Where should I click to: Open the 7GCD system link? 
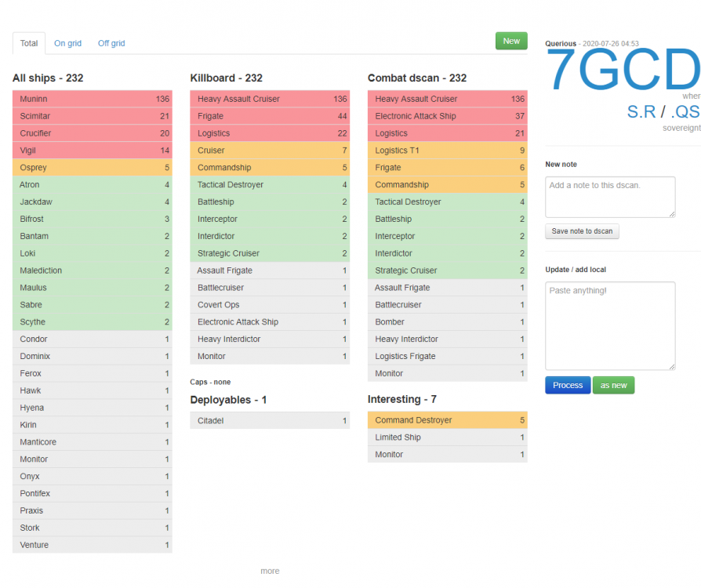(x=623, y=71)
